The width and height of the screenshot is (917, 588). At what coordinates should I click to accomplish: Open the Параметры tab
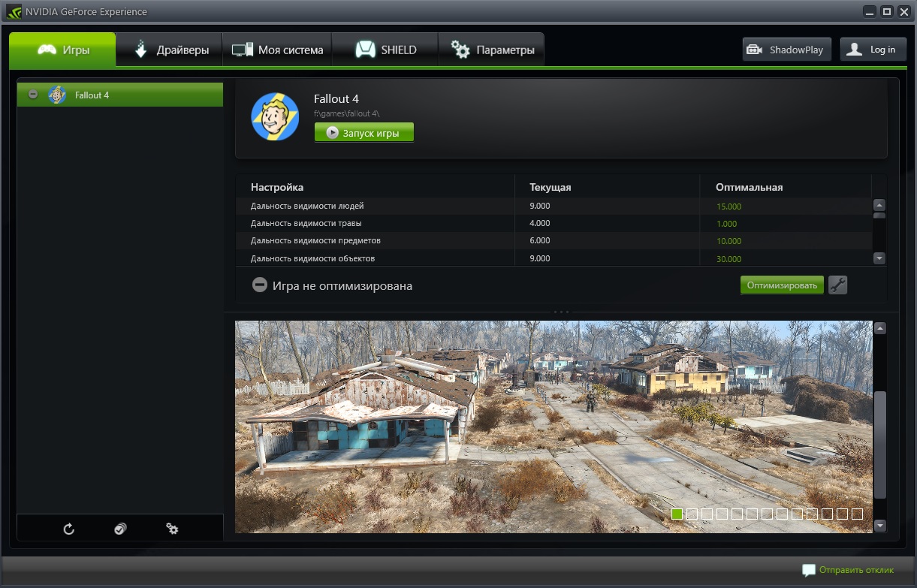[491, 50]
